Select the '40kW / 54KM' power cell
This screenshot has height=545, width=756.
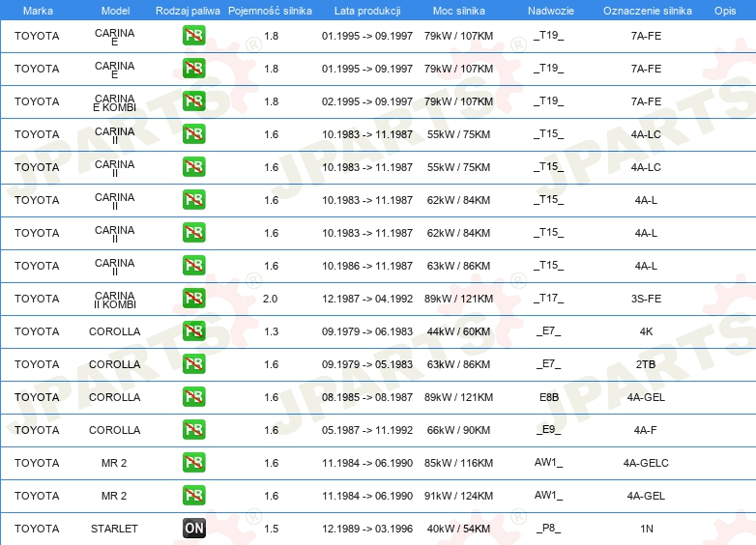[x=458, y=529]
